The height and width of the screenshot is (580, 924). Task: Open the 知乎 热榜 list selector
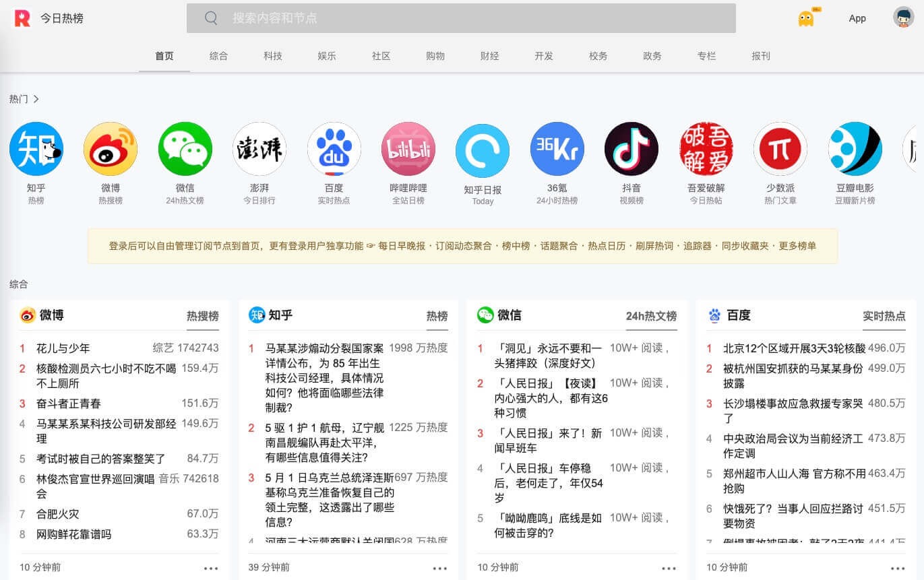point(437,316)
